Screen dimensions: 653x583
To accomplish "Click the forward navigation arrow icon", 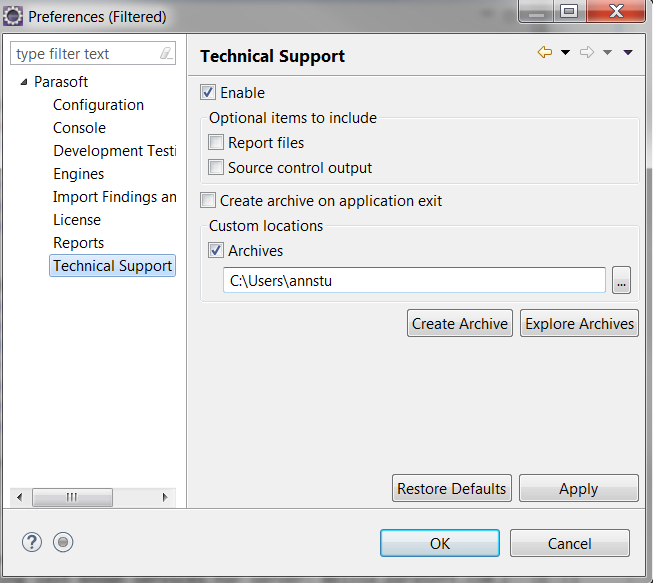I will tap(587, 52).
